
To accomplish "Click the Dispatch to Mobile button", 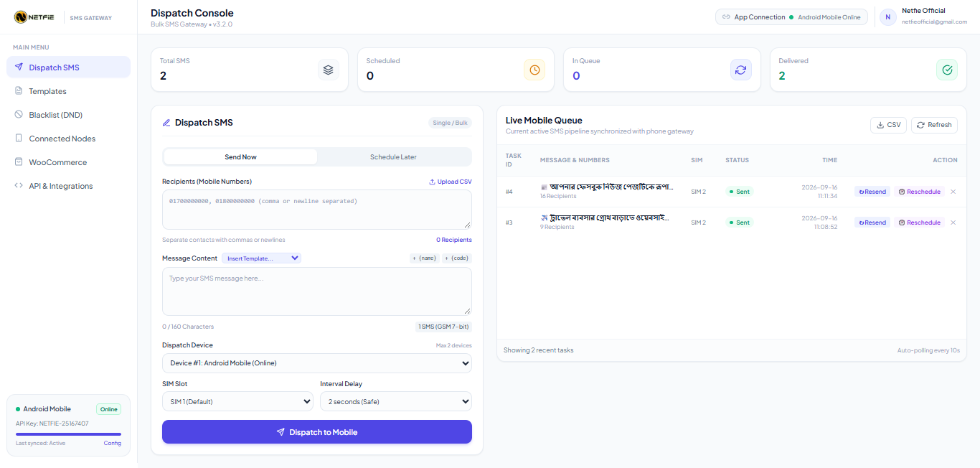I will pos(317,432).
